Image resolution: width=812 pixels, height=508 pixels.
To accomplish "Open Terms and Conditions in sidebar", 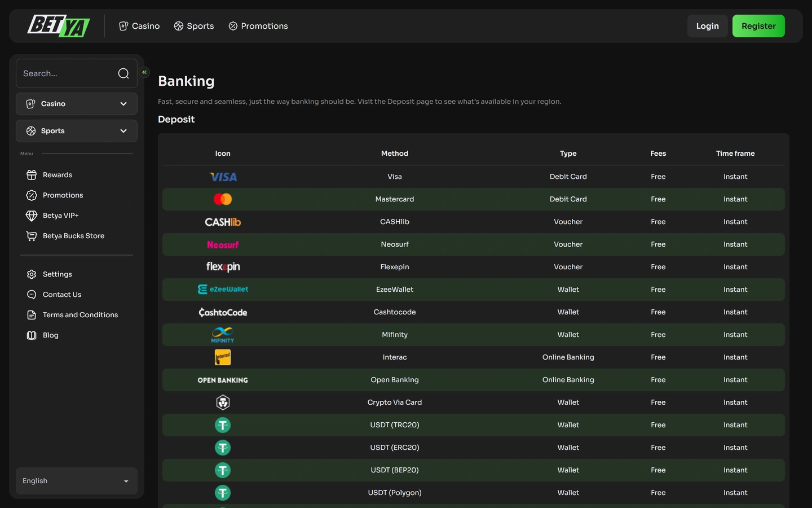I will pos(80,315).
